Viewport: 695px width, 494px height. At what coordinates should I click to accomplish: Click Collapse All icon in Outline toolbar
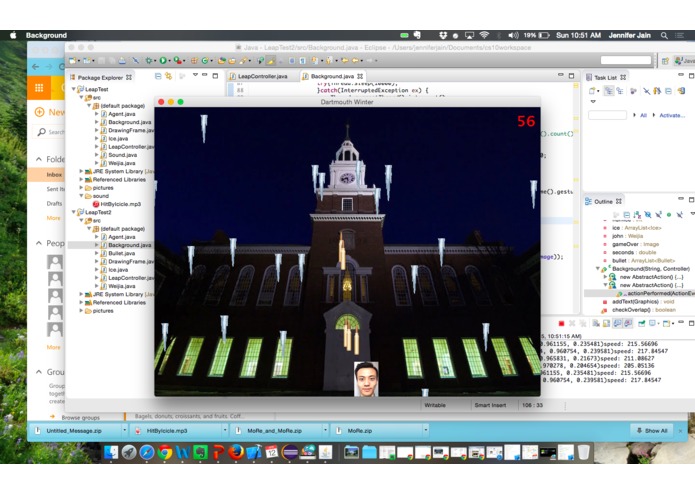point(626,215)
